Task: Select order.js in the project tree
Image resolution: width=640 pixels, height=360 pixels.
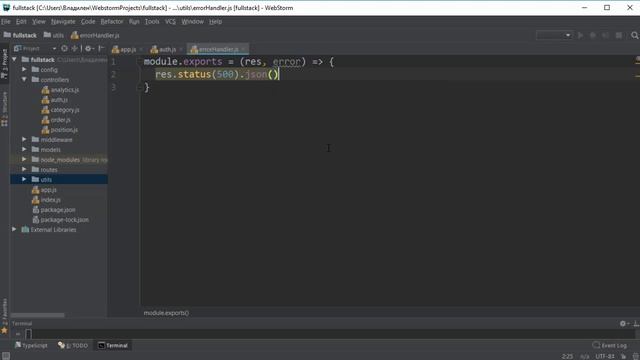Action: tap(56, 120)
